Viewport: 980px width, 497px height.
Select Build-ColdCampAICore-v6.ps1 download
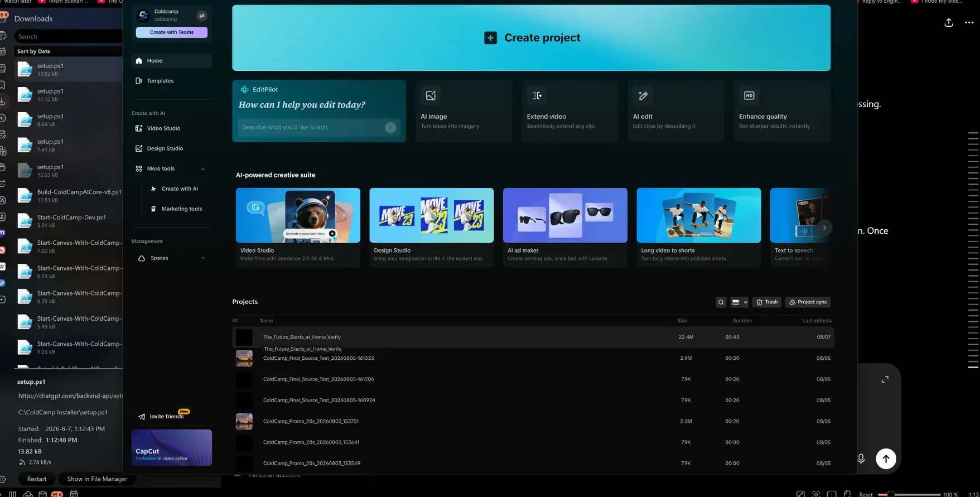coord(68,196)
